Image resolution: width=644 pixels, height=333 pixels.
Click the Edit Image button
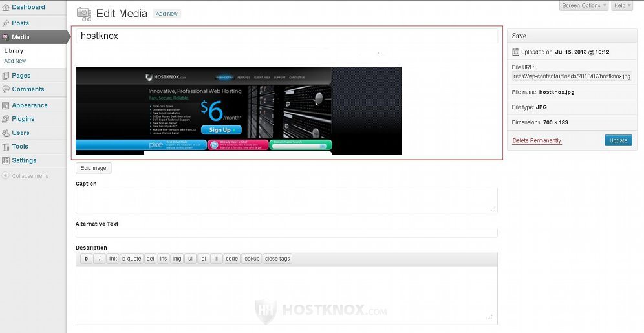pos(93,168)
